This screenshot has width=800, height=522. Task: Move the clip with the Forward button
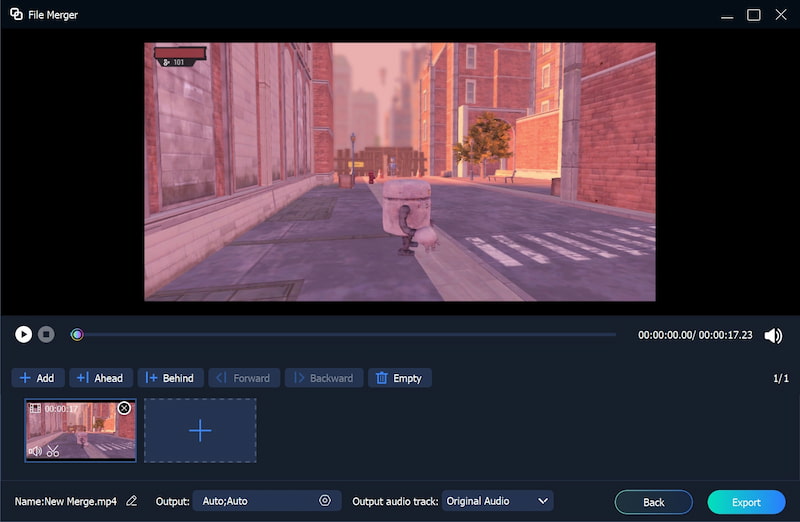coord(243,378)
